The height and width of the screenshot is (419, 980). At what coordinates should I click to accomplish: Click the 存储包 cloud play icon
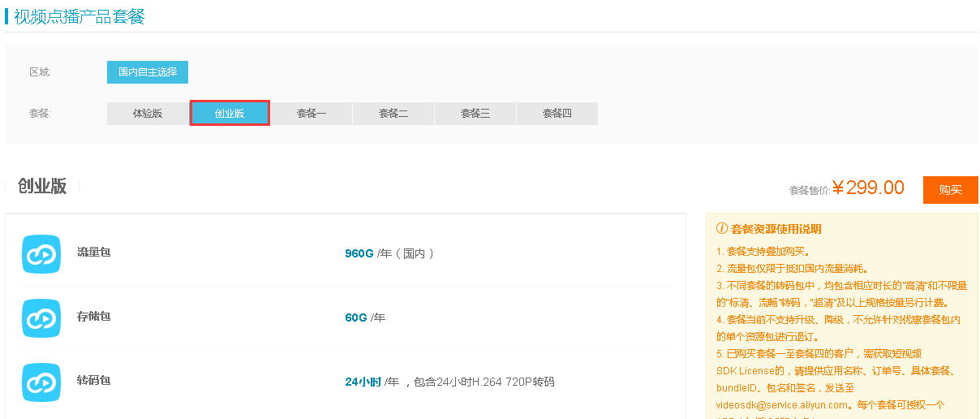(41, 318)
